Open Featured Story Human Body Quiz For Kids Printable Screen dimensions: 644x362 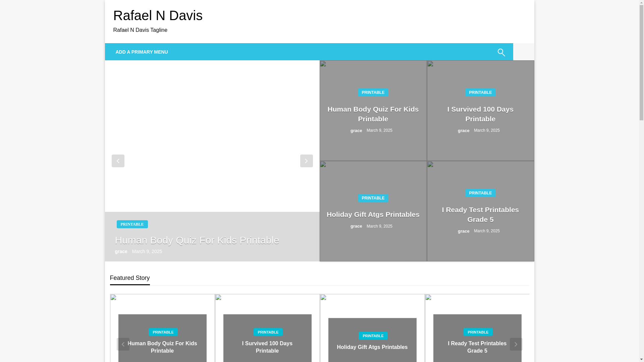pos(162,347)
